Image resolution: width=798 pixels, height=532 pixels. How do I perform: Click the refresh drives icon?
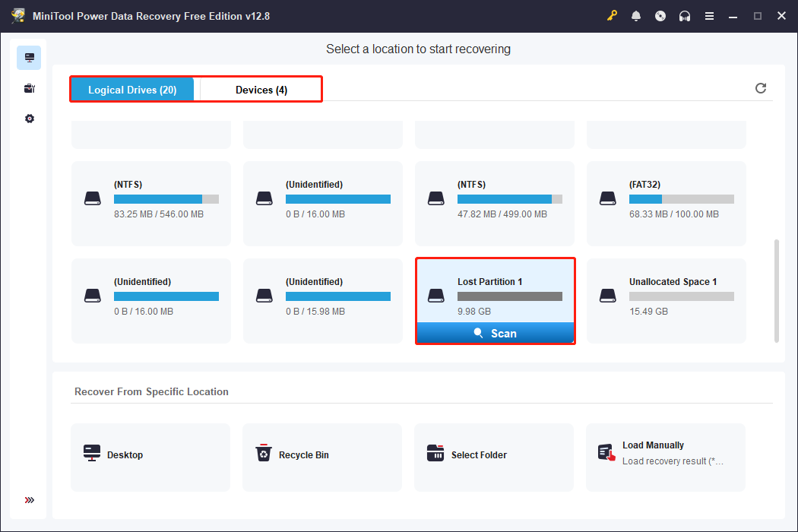(x=761, y=88)
